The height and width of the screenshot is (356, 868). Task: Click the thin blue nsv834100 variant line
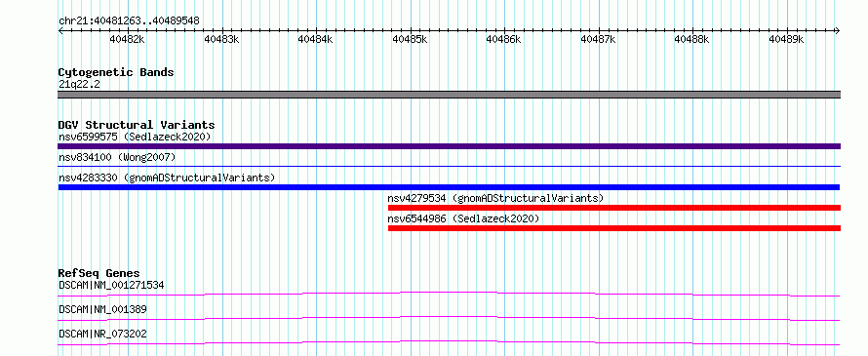(x=449, y=166)
